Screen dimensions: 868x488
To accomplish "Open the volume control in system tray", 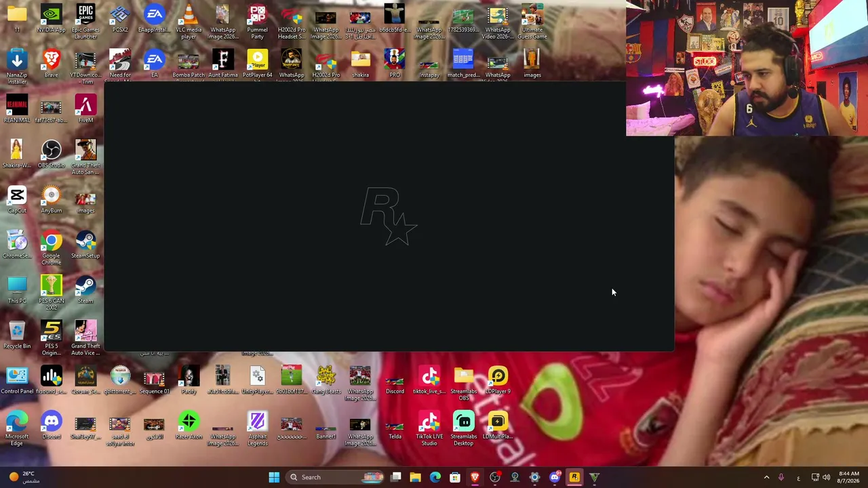I will coord(826,477).
